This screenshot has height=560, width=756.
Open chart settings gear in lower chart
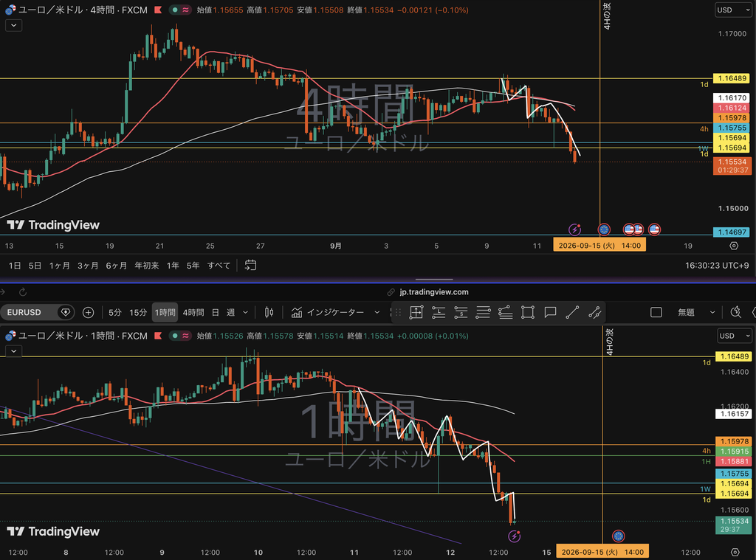(735, 553)
